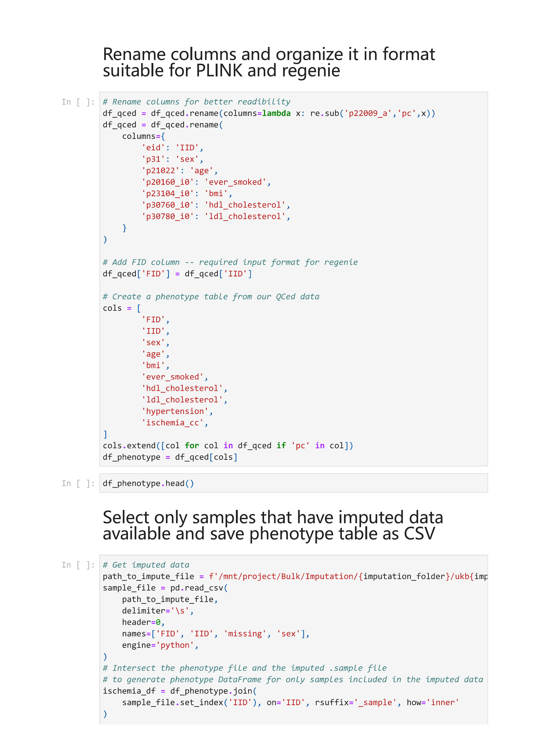Click the lambda keyword in rename call

pos(276,114)
